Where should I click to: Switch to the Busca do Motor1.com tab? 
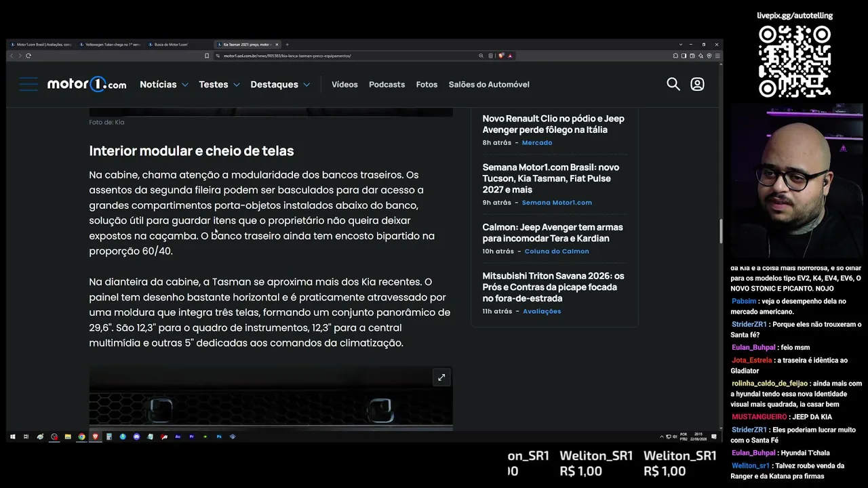point(179,45)
